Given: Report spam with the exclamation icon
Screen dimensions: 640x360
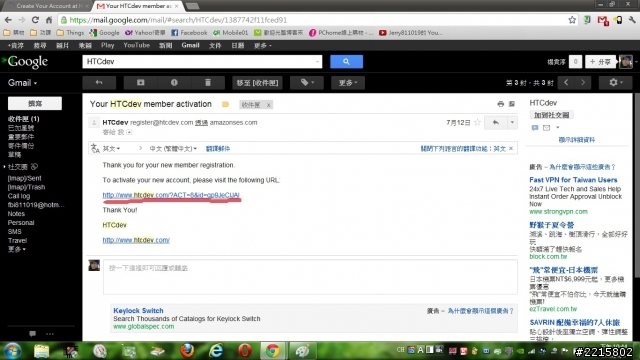Looking at the screenshot, I should pos(174,82).
